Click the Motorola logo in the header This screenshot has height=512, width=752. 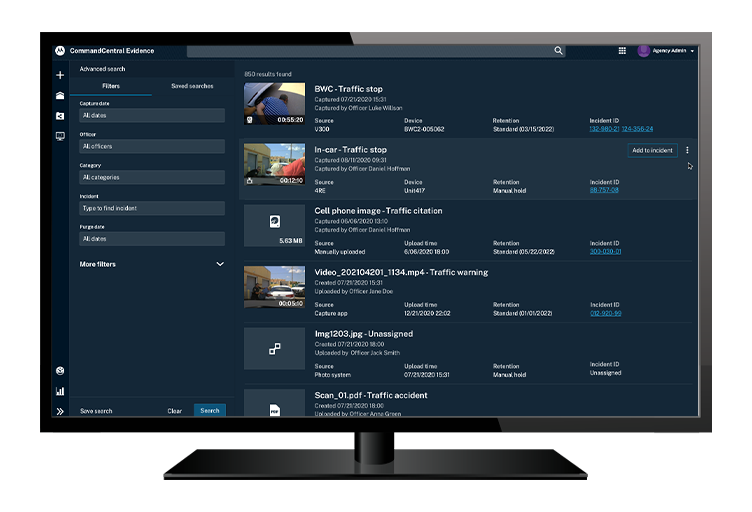[x=60, y=51]
